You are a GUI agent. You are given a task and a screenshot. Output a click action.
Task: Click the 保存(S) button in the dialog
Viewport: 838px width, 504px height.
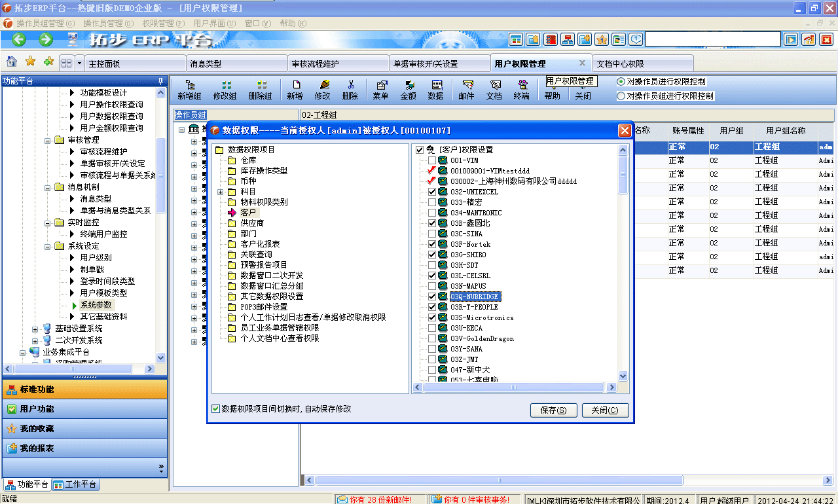click(553, 410)
